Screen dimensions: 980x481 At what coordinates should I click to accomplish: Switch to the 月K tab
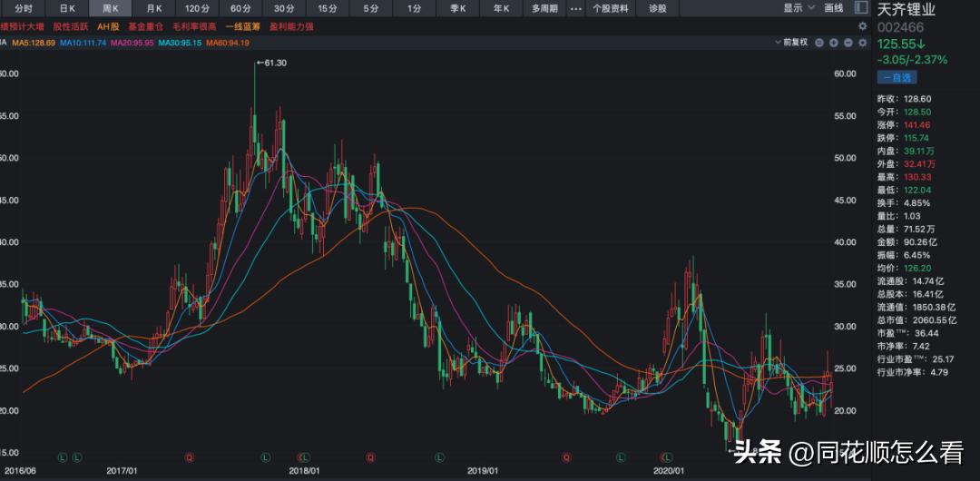pos(153,8)
